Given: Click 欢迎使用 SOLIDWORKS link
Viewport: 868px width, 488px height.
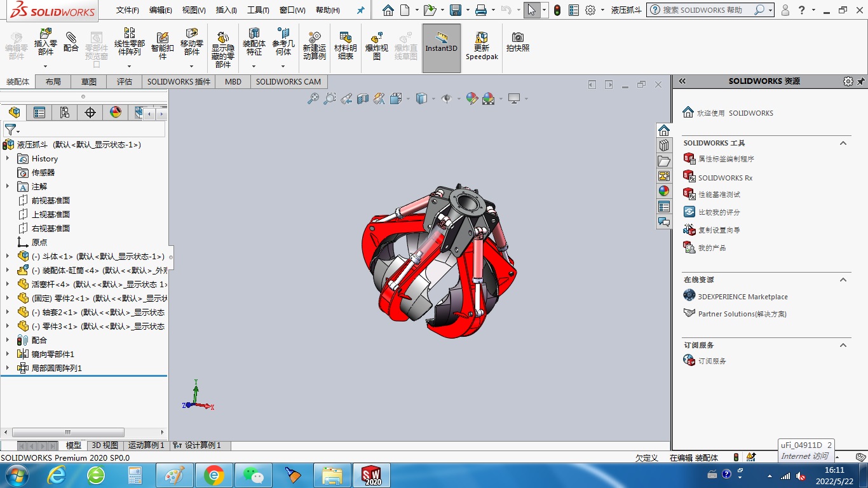Looking at the screenshot, I should [x=735, y=113].
